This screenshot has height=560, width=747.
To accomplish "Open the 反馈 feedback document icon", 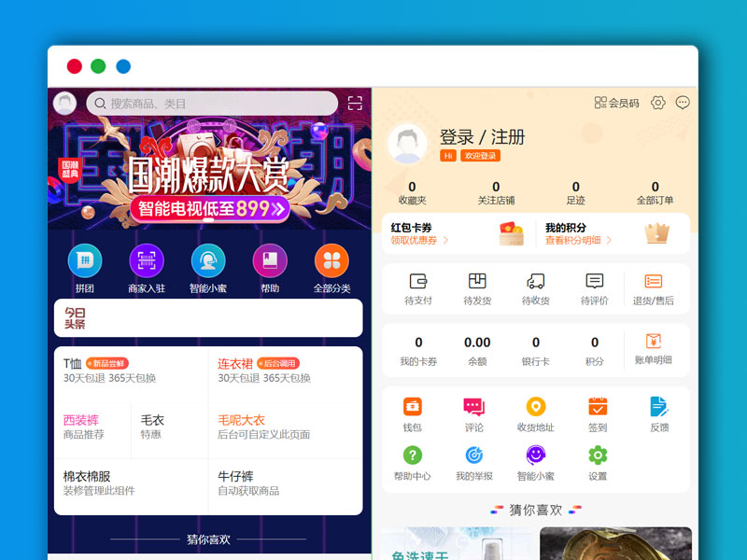I will 657,405.
